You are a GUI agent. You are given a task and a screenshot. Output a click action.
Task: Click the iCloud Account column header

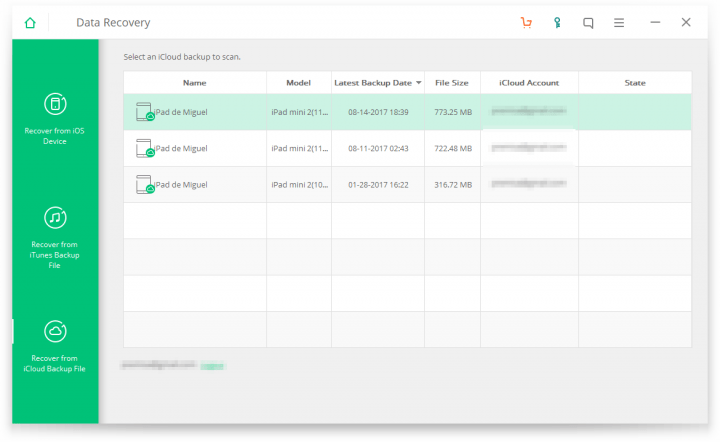[529, 83]
